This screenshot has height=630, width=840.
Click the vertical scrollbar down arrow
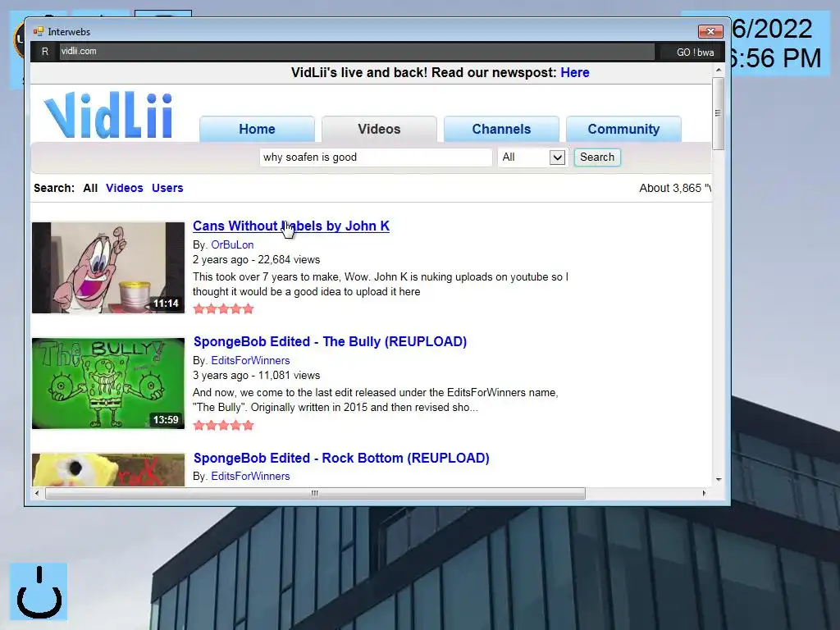(719, 479)
